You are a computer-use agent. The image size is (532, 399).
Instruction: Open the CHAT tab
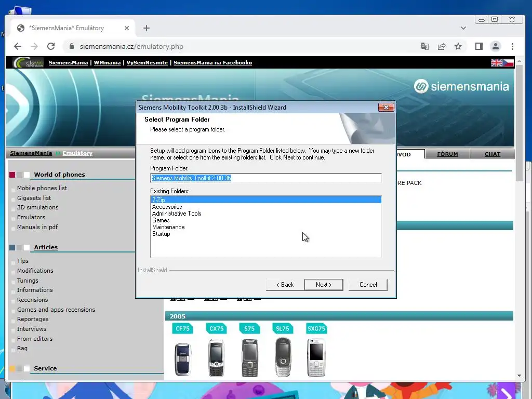(x=493, y=154)
